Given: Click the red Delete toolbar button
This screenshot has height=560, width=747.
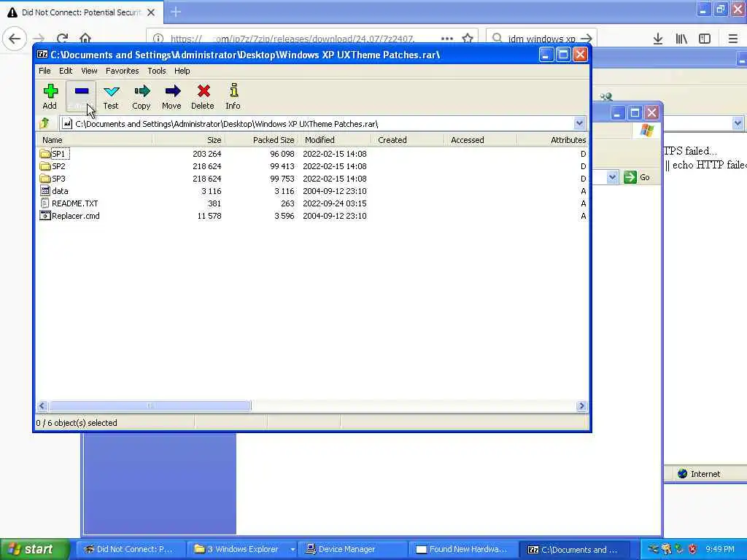Looking at the screenshot, I should point(203,97).
